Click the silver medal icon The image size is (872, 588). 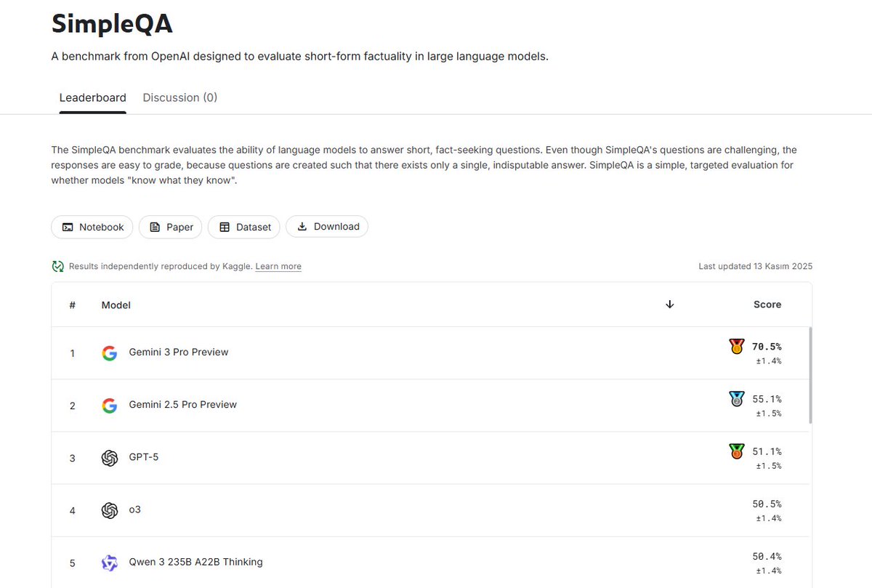tap(737, 399)
